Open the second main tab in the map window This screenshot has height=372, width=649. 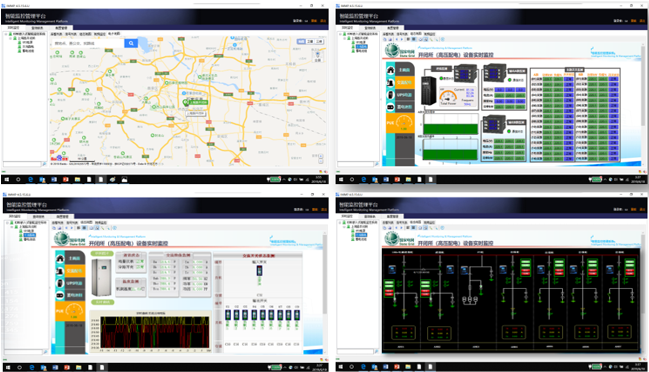pyautogui.click(x=37, y=28)
